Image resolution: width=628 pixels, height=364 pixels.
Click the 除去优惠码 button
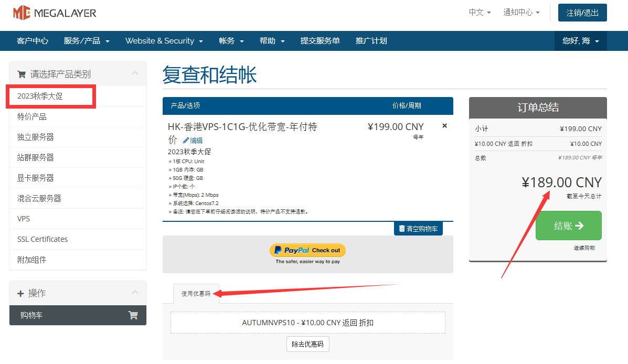point(307,344)
